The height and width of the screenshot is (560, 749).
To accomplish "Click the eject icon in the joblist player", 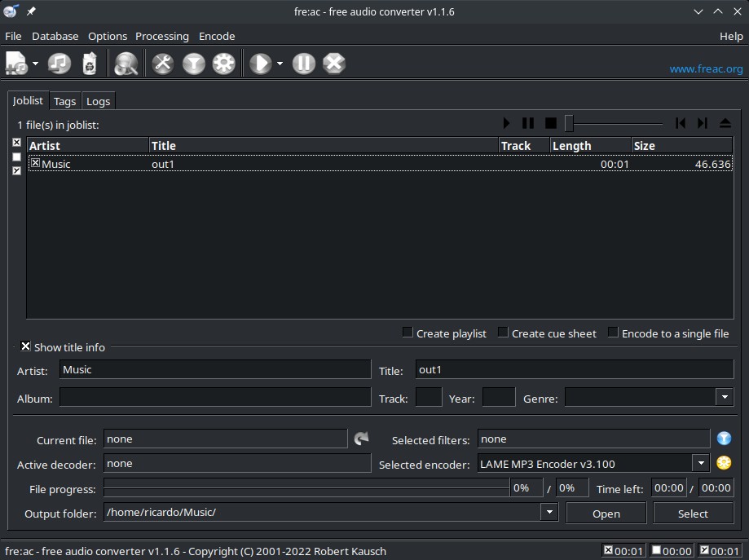I will (x=725, y=123).
